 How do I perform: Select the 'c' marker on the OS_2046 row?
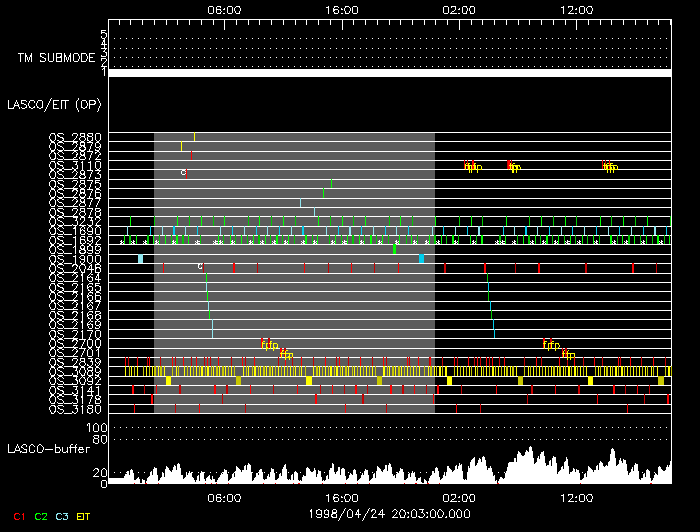[x=200, y=266]
